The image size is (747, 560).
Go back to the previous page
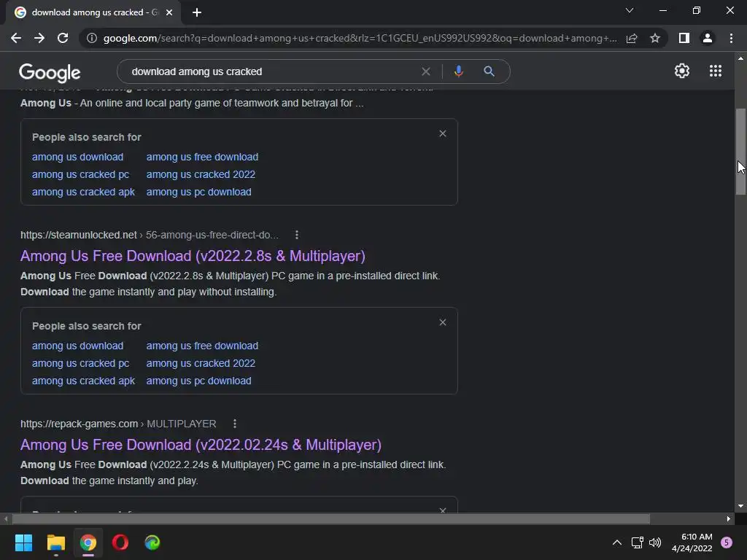[16, 38]
